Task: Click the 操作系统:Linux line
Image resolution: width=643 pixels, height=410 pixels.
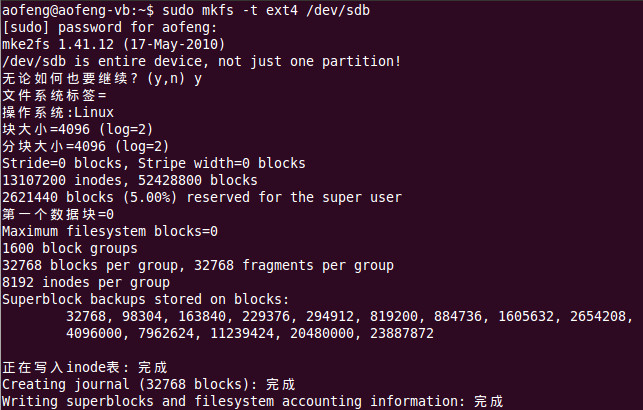Action: [60, 112]
